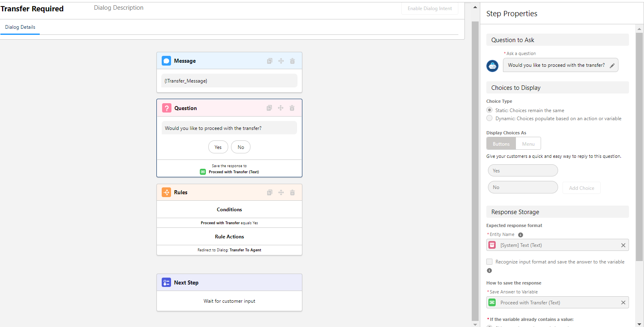This screenshot has height=327, width=644.
Task: Click Enable Dialog Intent button
Action: [430, 8]
